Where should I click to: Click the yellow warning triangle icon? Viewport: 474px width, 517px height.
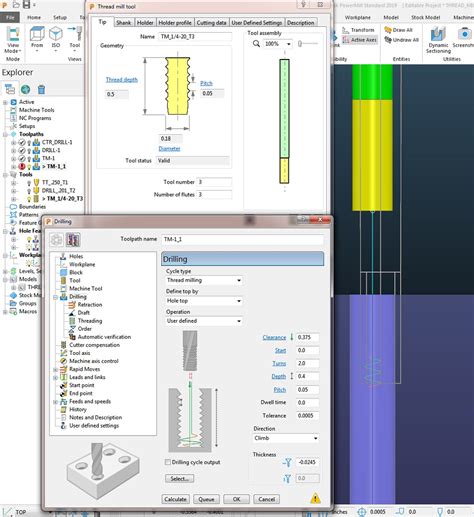coord(315,499)
